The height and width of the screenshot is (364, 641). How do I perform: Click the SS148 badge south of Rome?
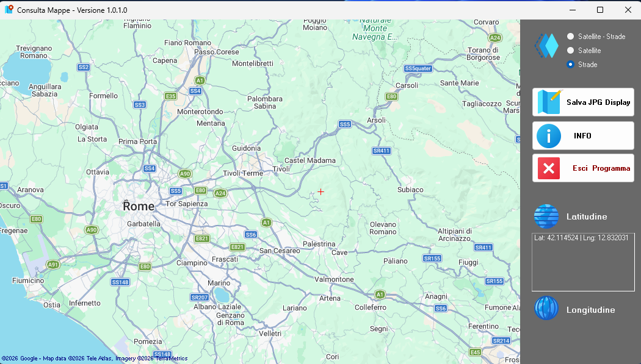click(120, 282)
